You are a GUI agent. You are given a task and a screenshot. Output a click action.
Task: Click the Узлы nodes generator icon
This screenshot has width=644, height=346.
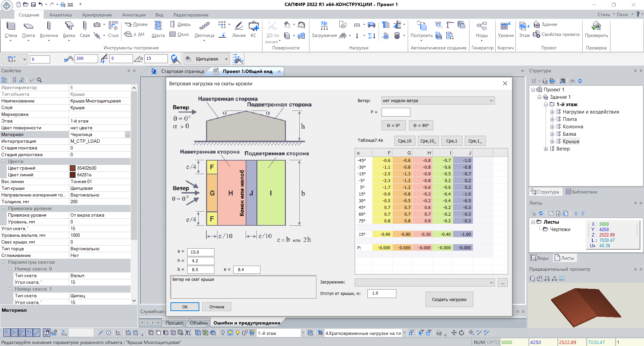point(482,27)
